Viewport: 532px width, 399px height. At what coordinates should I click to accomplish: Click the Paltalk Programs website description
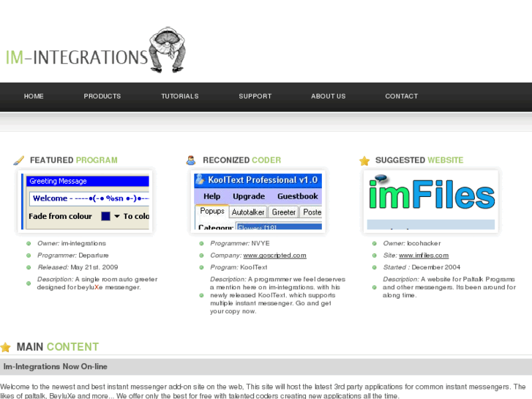point(449,287)
